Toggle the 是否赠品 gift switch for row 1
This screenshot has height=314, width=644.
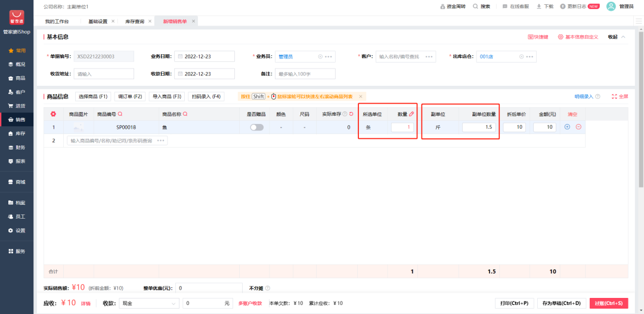coord(256,128)
